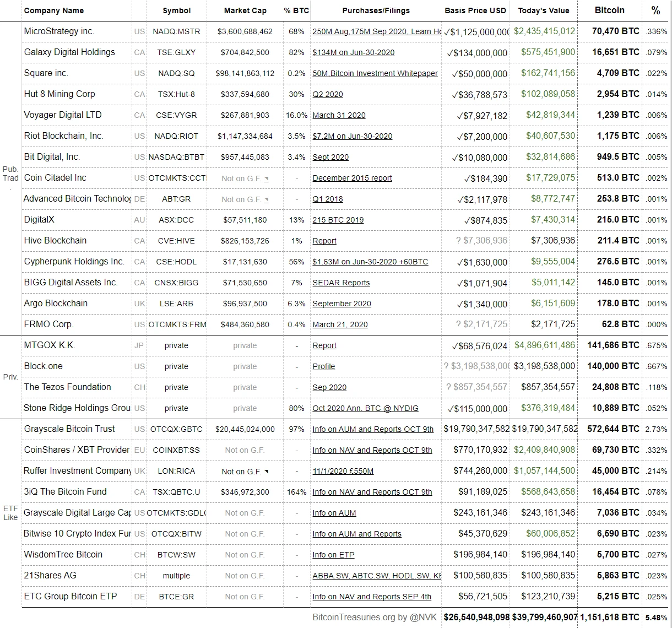This screenshot has width=672, height=628.
Task: Open Coin Citadel's December 2015 report link
Action: [x=352, y=178]
